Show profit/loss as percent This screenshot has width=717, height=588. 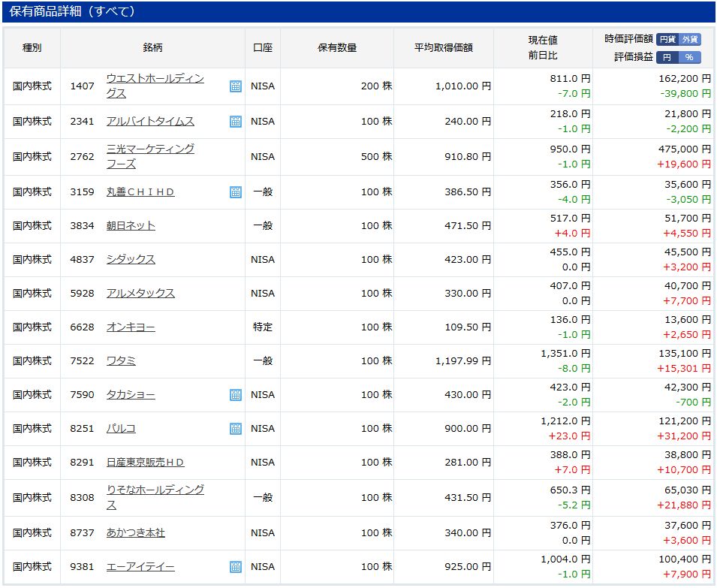690,57
